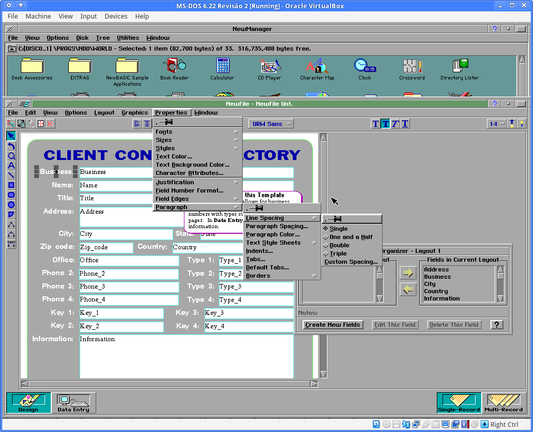Open CD Player in NewManager window
Viewport: 533px width, 432px height.
click(269, 69)
